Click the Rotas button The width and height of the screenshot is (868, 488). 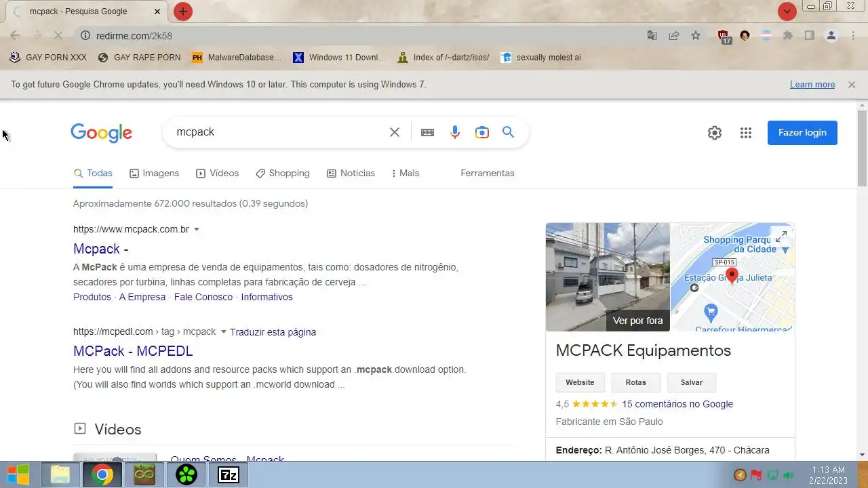(x=636, y=382)
